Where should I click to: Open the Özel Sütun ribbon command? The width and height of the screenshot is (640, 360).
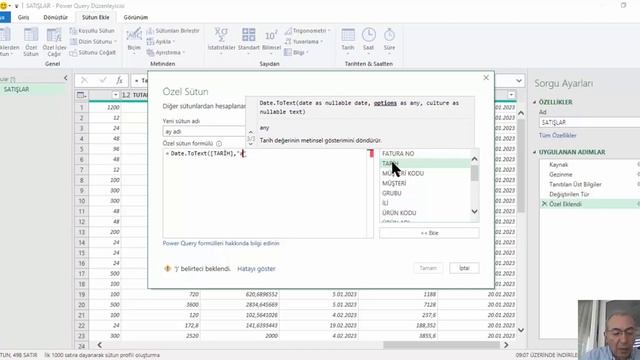tap(31, 42)
